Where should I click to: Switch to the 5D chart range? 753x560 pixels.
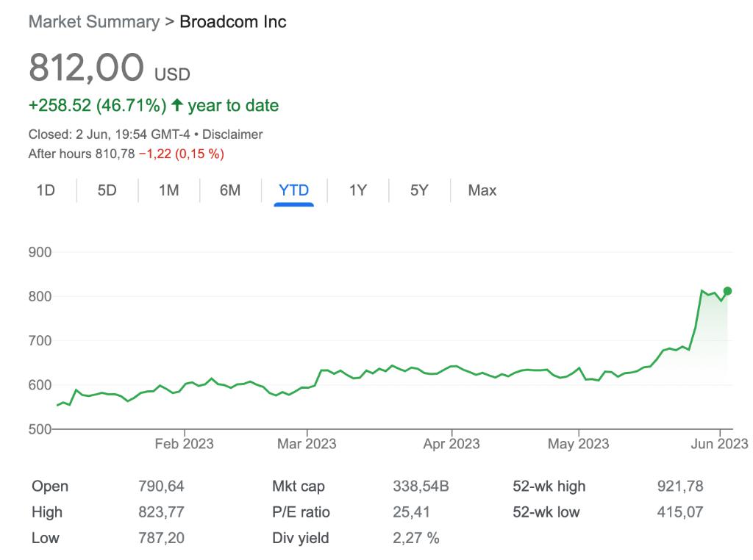pos(107,190)
